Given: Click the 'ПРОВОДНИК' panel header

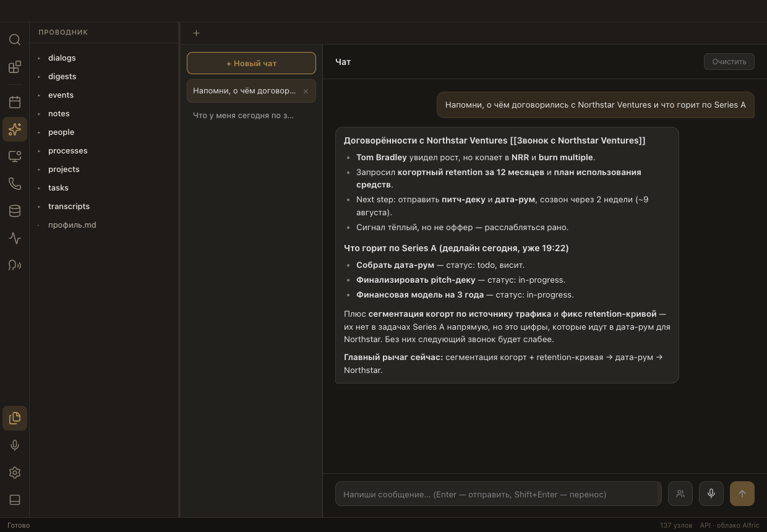Looking at the screenshot, I should [63, 32].
